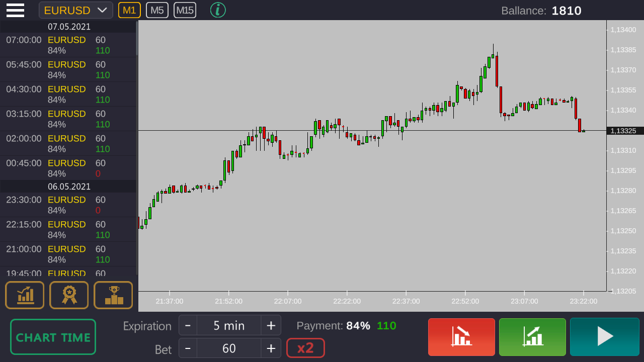This screenshot has width=644, height=362.
Task: Place a red down-trend bet
Action: (461, 337)
